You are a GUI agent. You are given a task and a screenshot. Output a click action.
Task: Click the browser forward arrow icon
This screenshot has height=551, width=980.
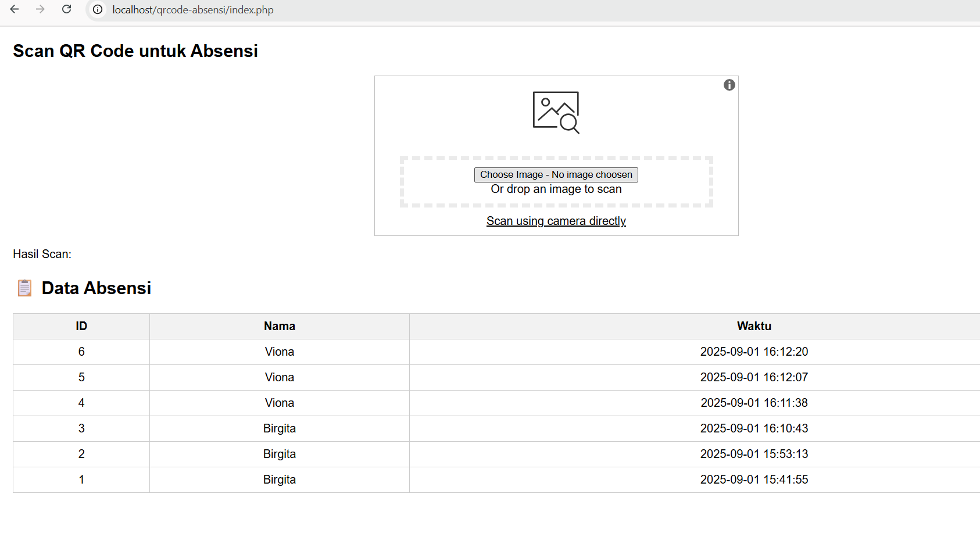[x=40, y=9]
